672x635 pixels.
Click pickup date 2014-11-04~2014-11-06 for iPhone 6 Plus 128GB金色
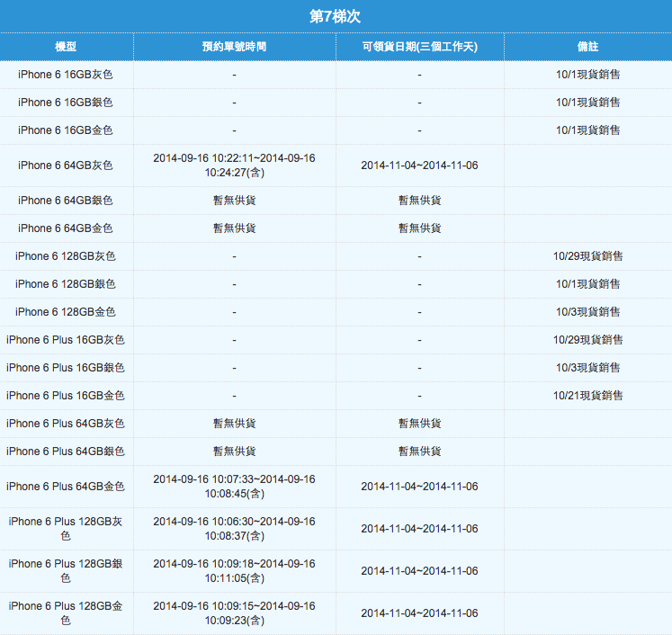(419, 613)
